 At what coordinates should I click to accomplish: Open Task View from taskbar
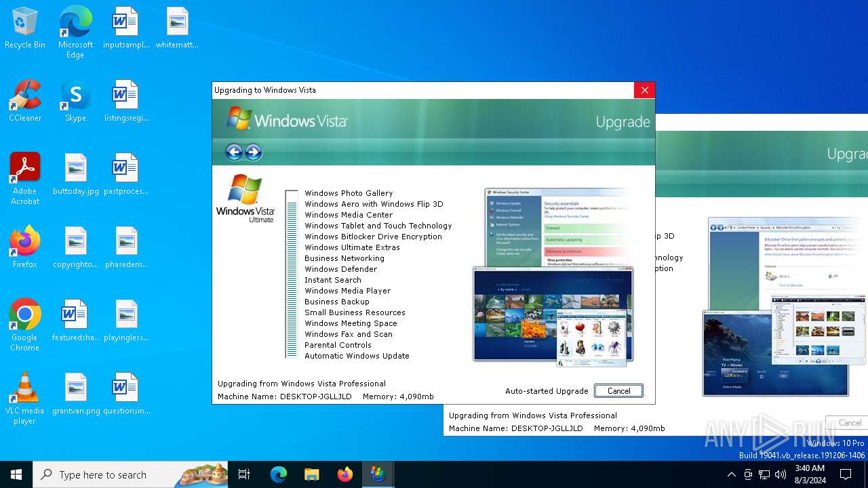(x=244, y=474)
